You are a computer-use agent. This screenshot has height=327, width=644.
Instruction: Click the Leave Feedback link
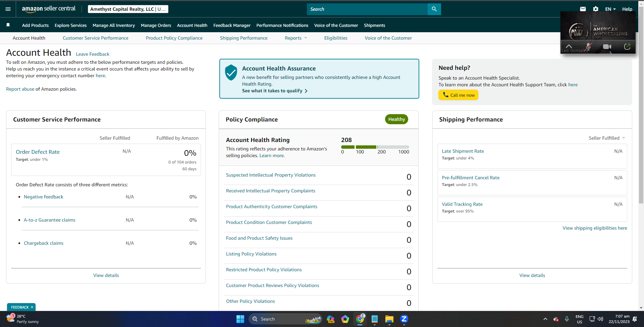click(93, 54)
